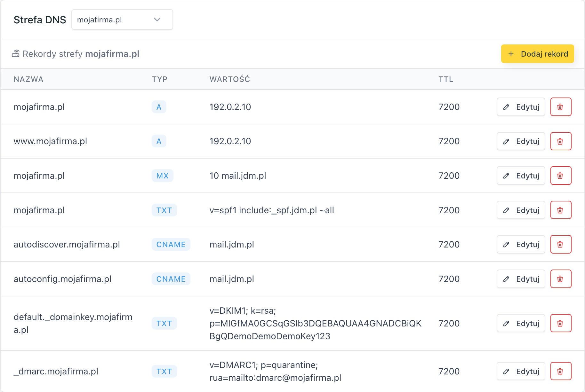
Task: Click the name www.mojafirma.pl
Action: pos(50,141)
